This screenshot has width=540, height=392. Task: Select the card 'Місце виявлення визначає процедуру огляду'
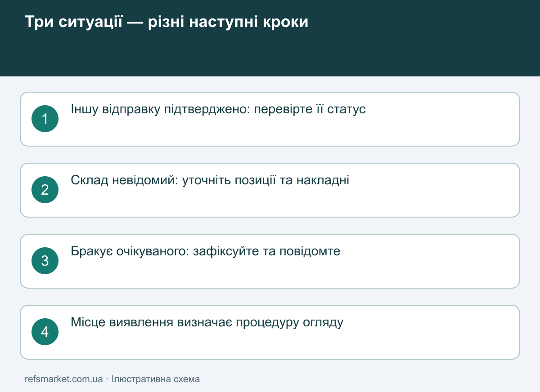tap(270, 332)
